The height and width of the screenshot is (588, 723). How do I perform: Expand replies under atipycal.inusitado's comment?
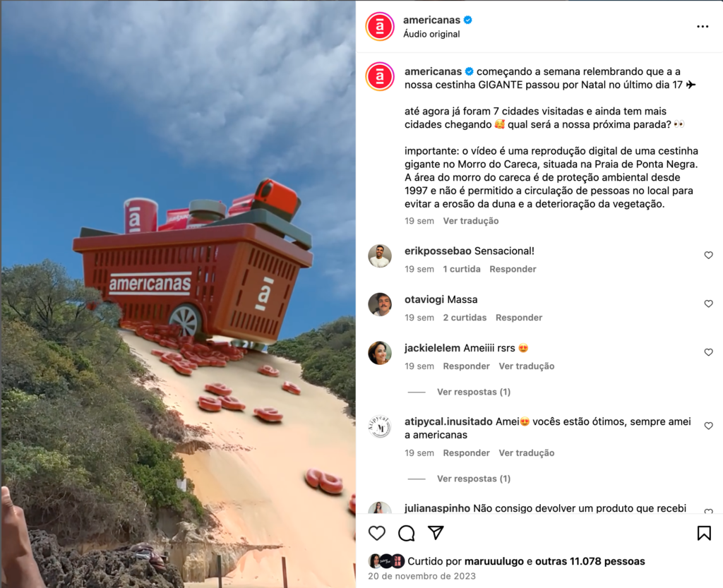click(474, 479)
